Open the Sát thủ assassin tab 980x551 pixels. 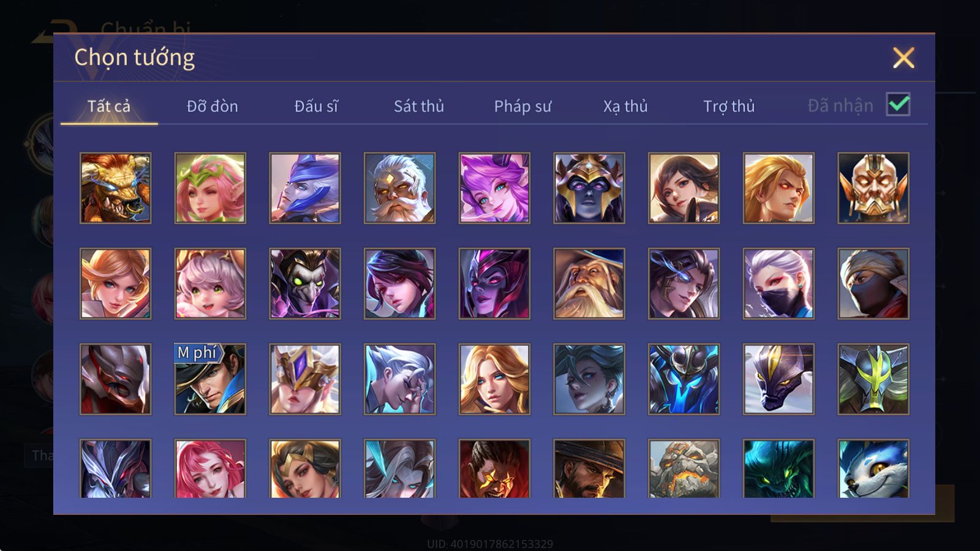(419, 106)
